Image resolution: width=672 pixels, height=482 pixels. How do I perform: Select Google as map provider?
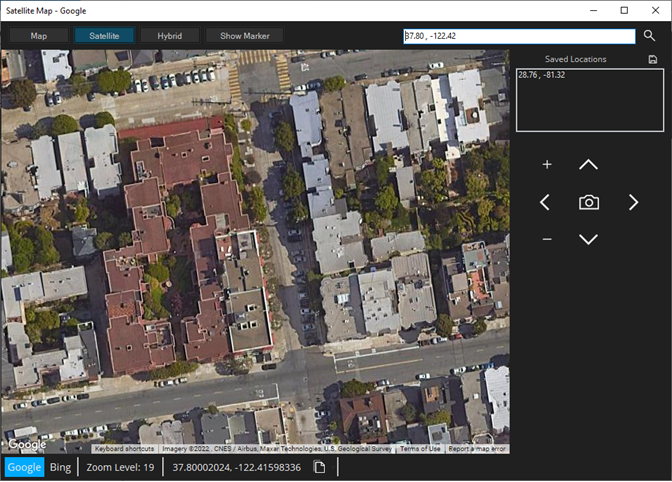pos(24,467)
